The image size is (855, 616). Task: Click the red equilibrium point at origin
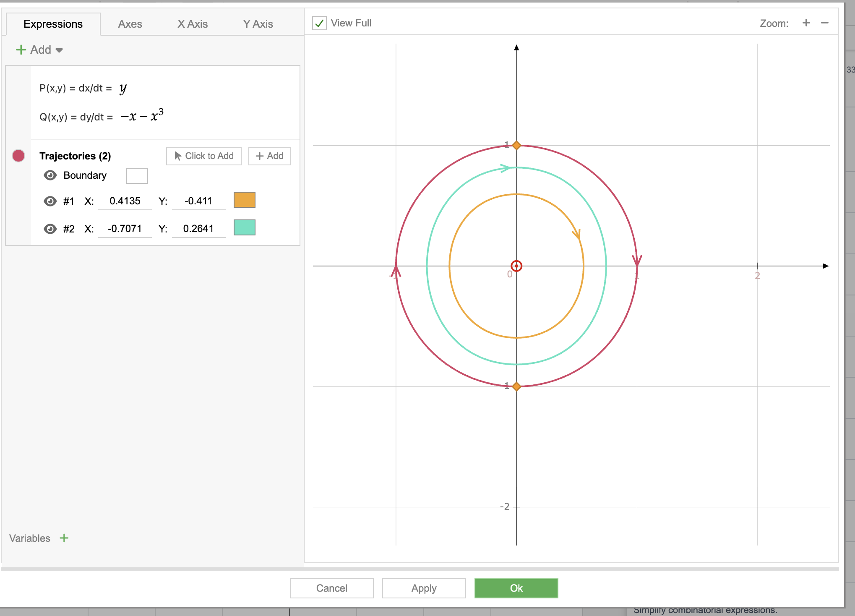516,266
